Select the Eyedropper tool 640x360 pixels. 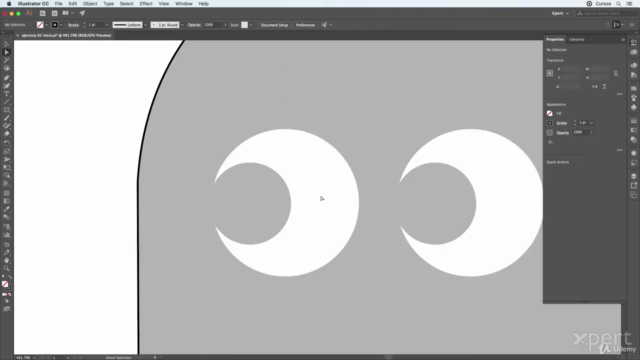click(7, 209)
